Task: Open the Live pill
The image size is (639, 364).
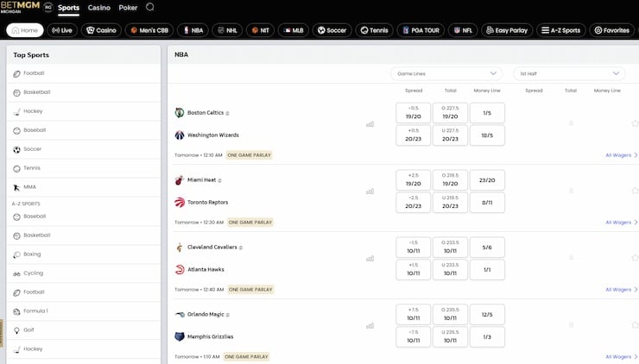Action: [62, 30]
